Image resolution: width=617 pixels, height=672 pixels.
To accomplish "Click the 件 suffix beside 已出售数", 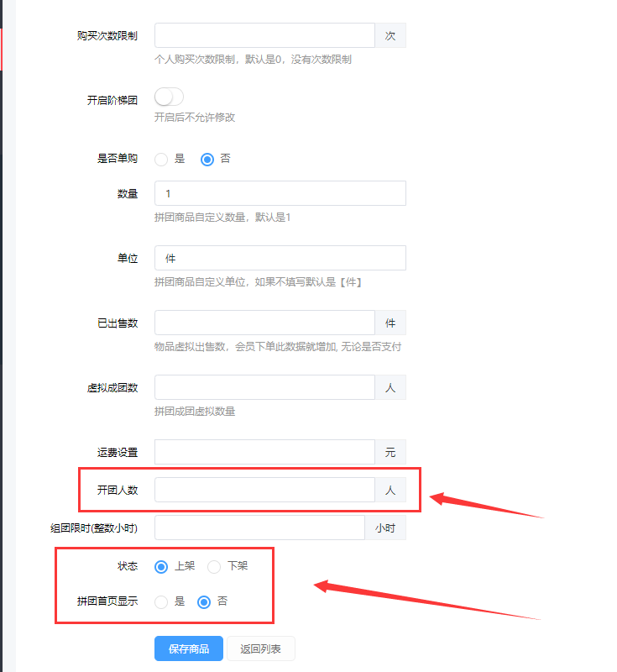I will tap(390, 323).
